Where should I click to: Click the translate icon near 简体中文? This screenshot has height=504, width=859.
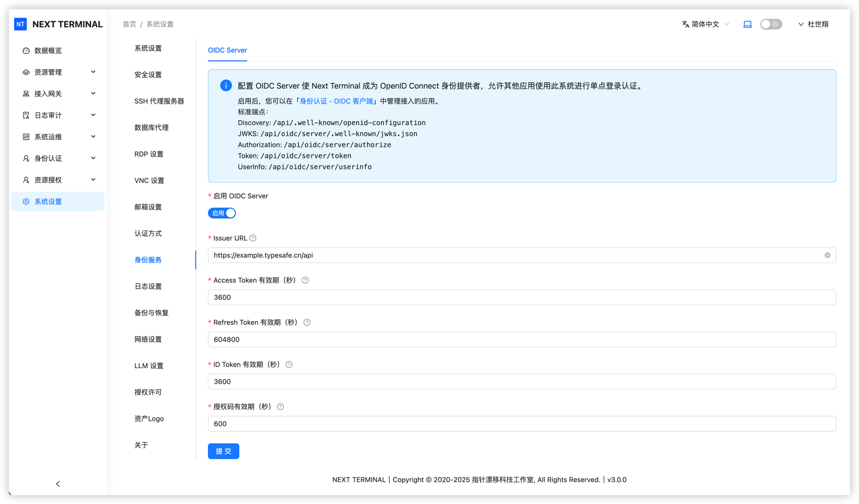tap(685, 24)
